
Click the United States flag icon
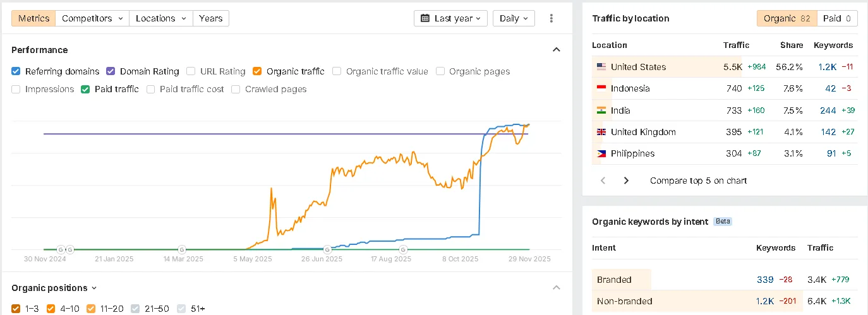tap(601, 67)
